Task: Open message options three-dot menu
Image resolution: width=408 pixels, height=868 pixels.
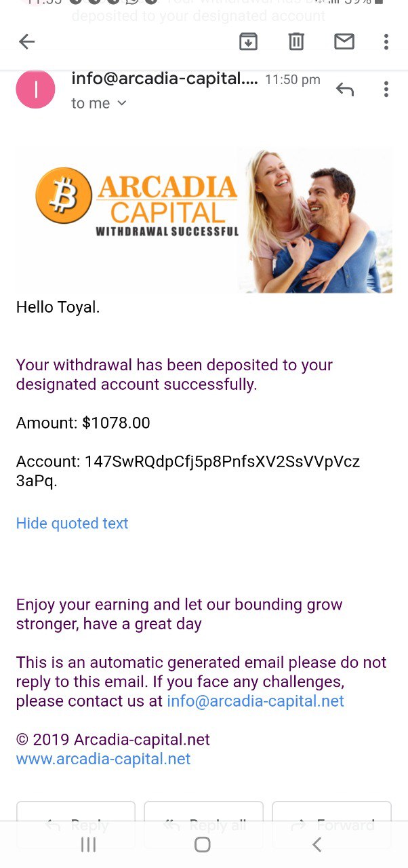Action: point(386,89)
